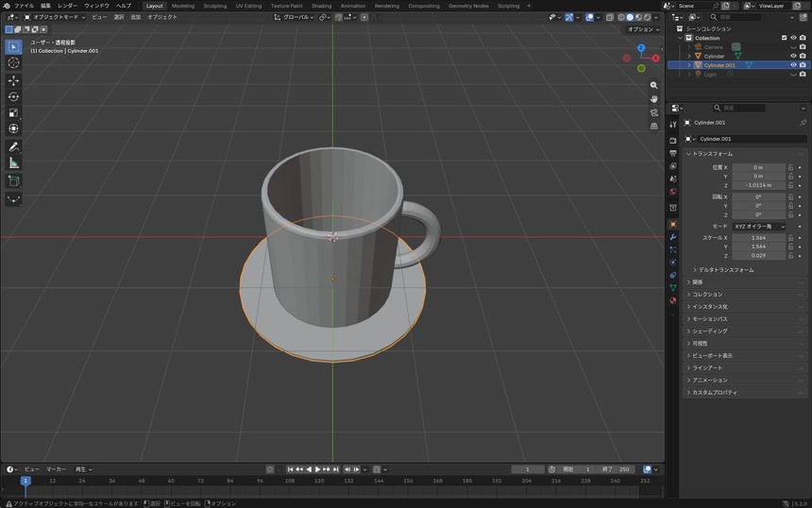Select the Add Cube tool
The width and height of the screenshot is (812, 508).
coord(13,181)
